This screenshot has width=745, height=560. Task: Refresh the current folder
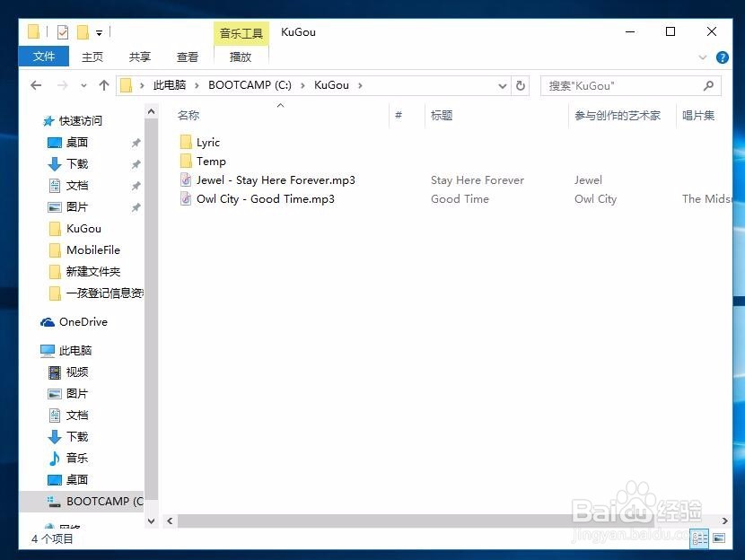tap(521, 86)
